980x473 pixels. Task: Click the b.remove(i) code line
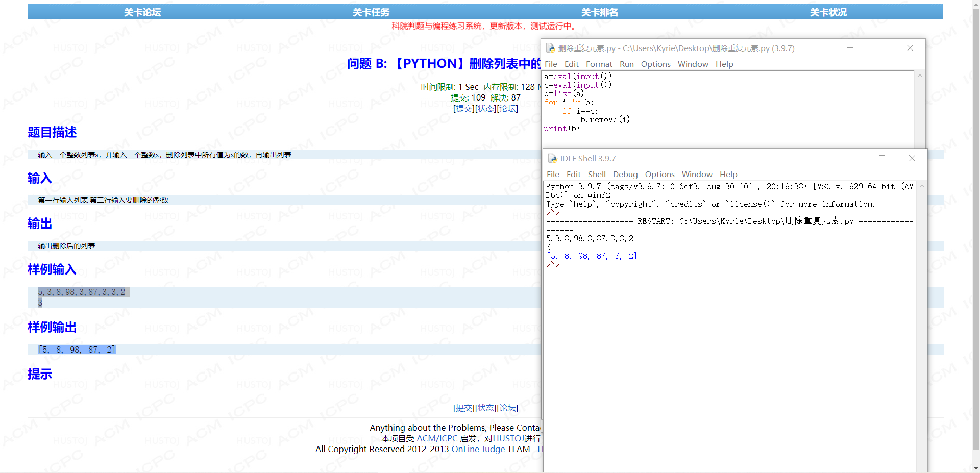coord(605,119)
